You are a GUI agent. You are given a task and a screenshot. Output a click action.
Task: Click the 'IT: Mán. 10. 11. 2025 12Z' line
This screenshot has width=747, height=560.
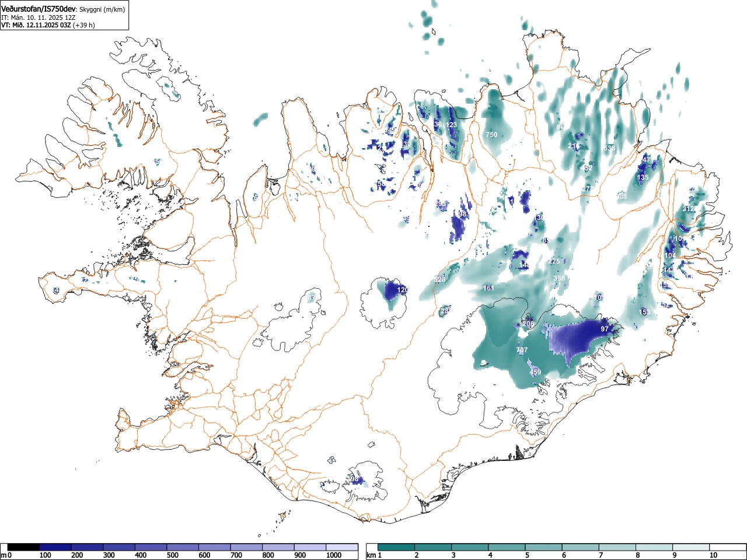click(39, 17)
